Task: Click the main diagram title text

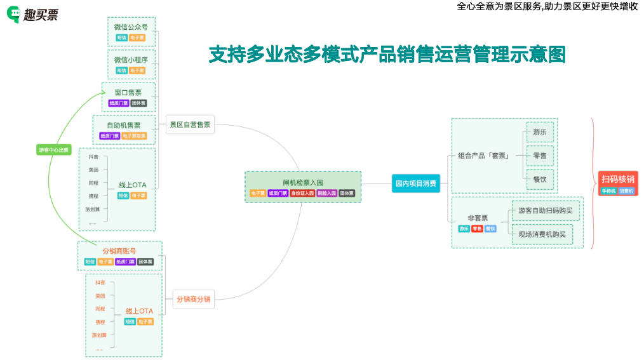Action: click(387, 55)
